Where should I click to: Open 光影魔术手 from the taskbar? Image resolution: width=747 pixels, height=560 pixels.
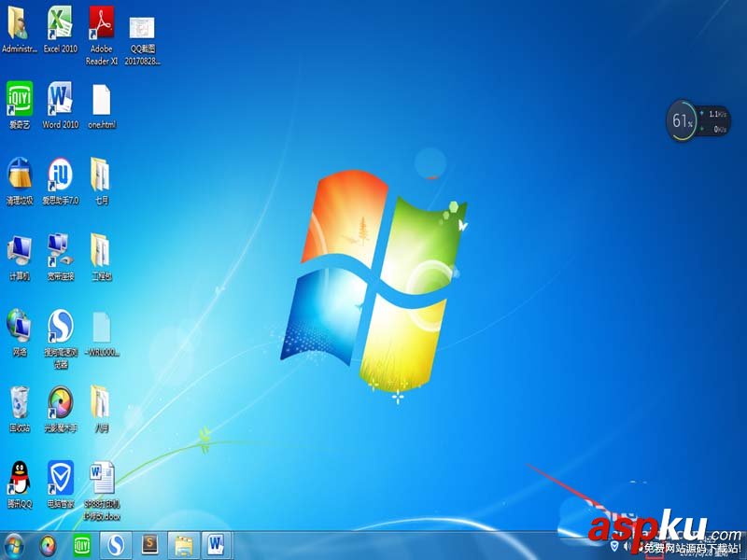pos(48,546)
